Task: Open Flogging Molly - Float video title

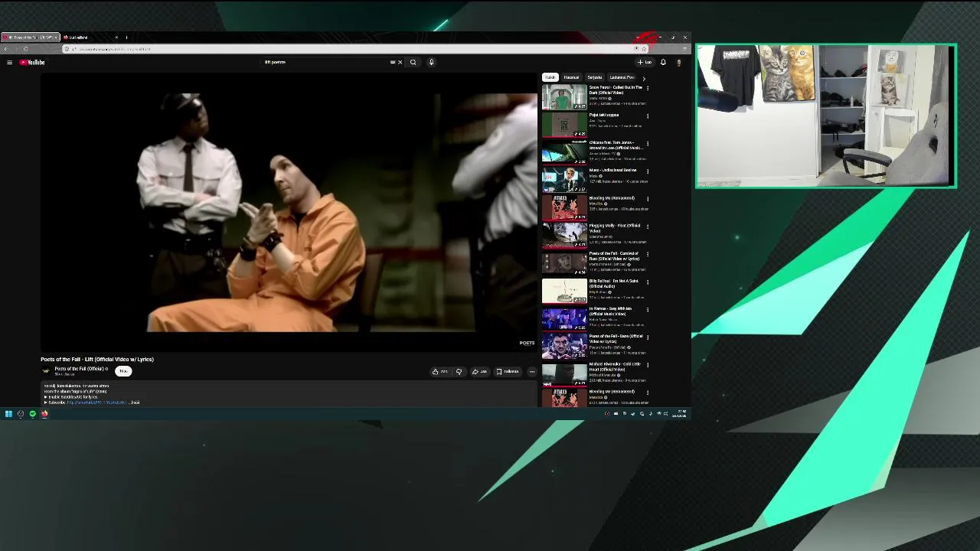Action: pyautogui.click(x=615, y=228)
